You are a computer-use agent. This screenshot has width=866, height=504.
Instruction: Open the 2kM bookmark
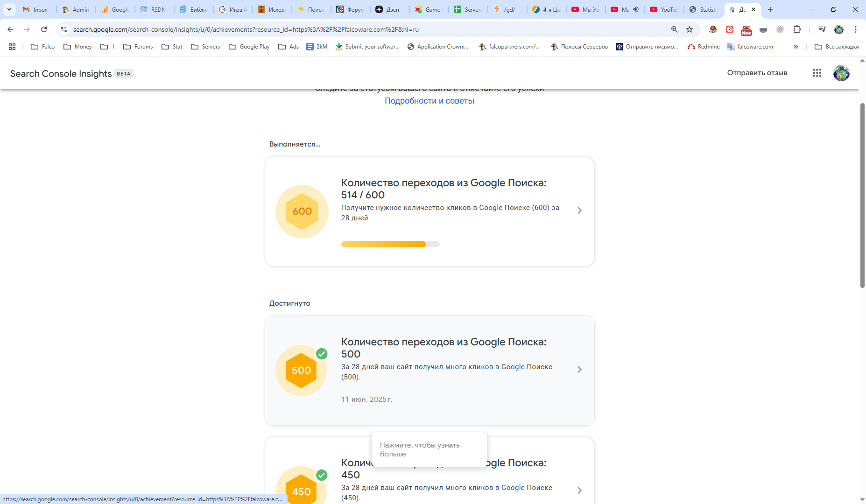coord(317,47)
